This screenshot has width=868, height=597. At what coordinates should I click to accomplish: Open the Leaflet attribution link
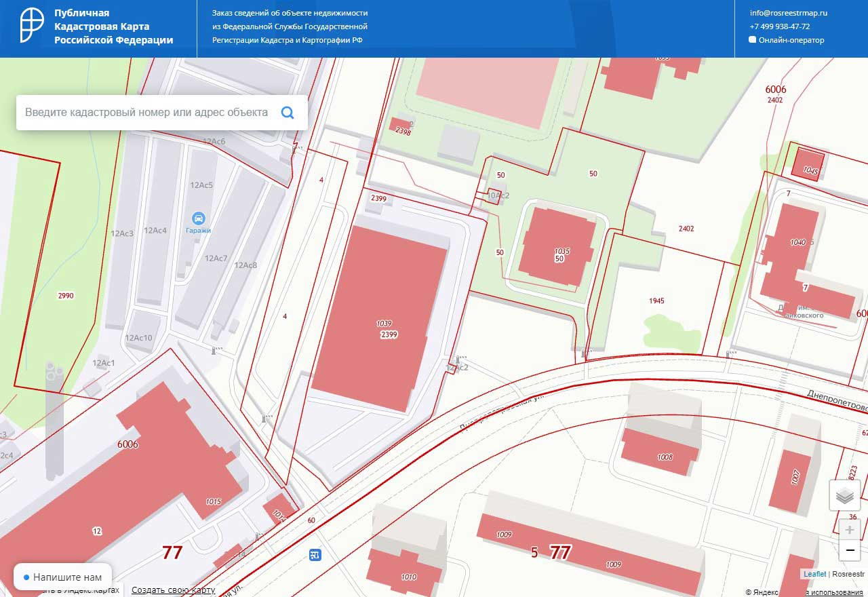pyautogui.click(x=814, y=574)
